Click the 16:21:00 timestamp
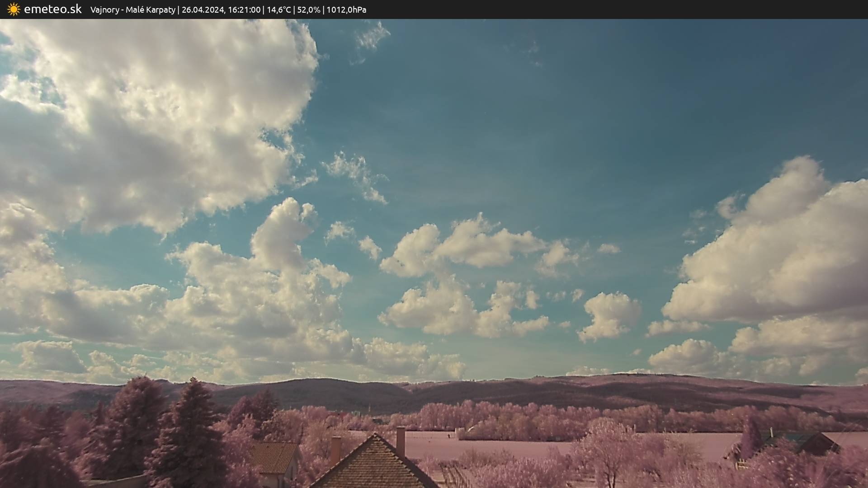Image resolution: width=868 pixels, height=488 pixels. click(244, 9)
